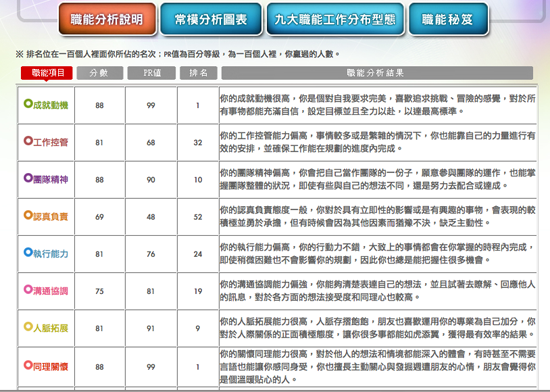The image size is (550, 392).
Task: Select the 團隊精神 label
Action: pyautogui.click(x=51, y=180)
